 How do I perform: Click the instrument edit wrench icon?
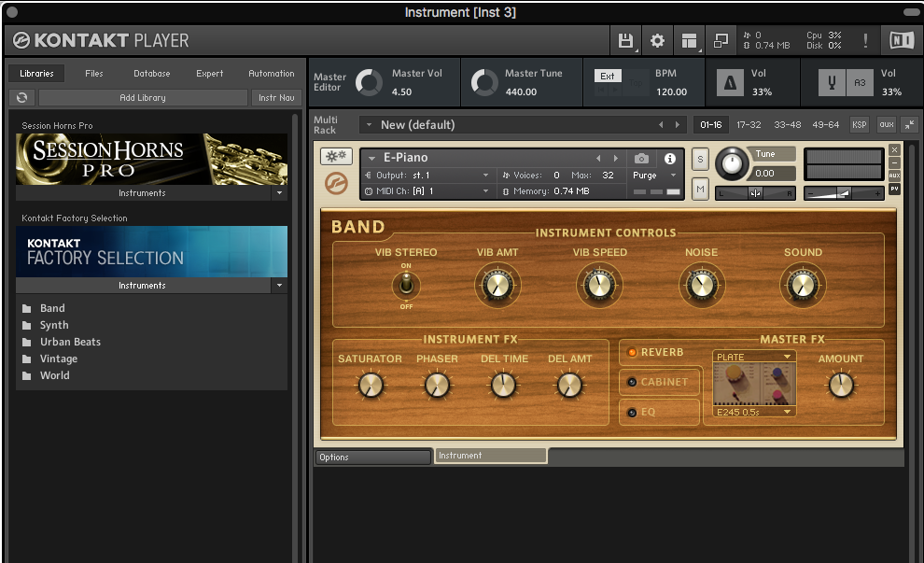tap(336, 156)
